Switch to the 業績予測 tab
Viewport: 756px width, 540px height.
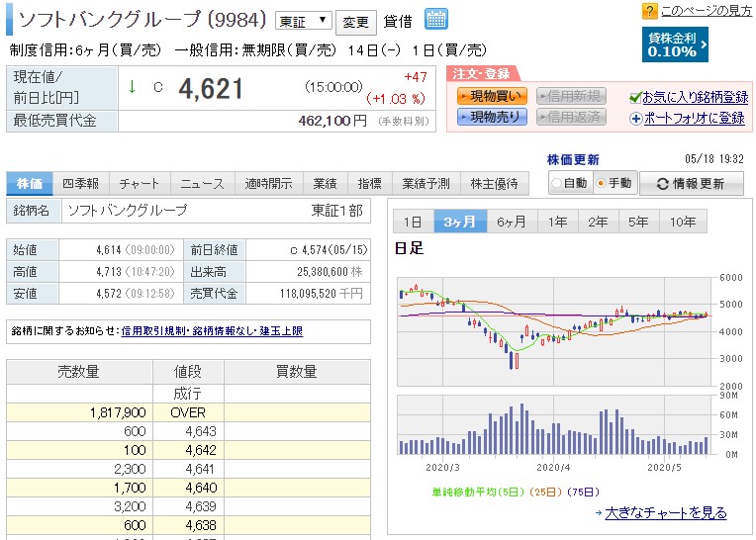click(426, 184)
